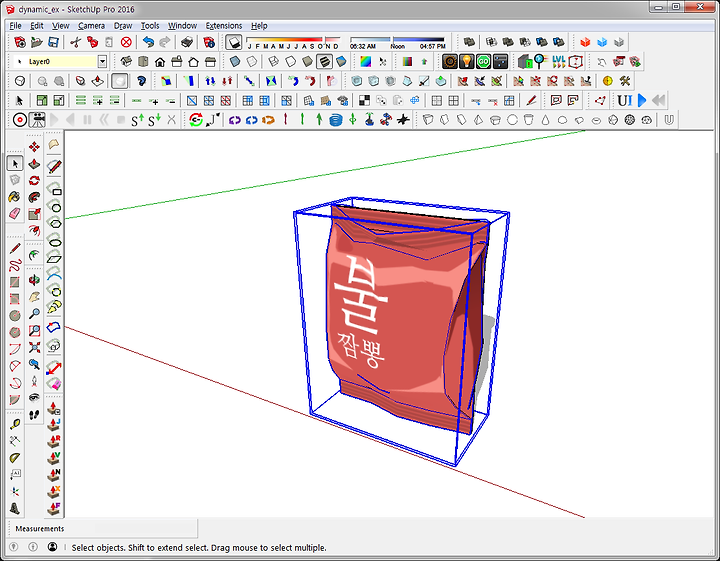This screenshot has width=720, height=561.
Task: Select the Eraser tool
Action: point(15,213)
